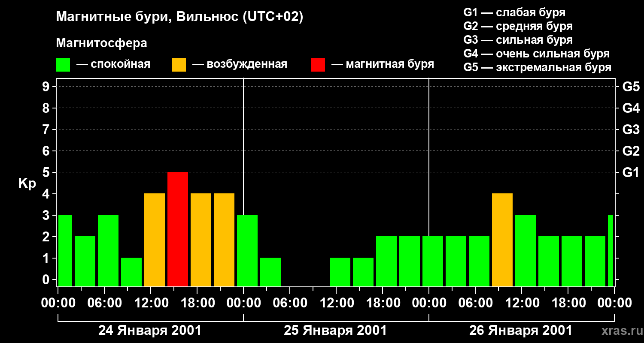Click the '18:00' tick label for 24 January
The width and height of the screenshot is (644, 343).
pyautogui.click(x=197, y=303)
